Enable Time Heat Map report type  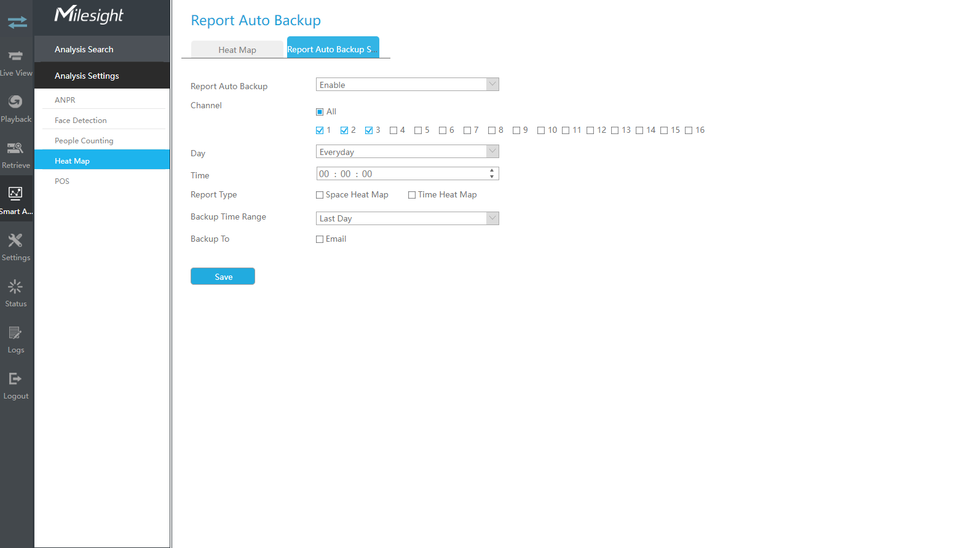[412, 195]
